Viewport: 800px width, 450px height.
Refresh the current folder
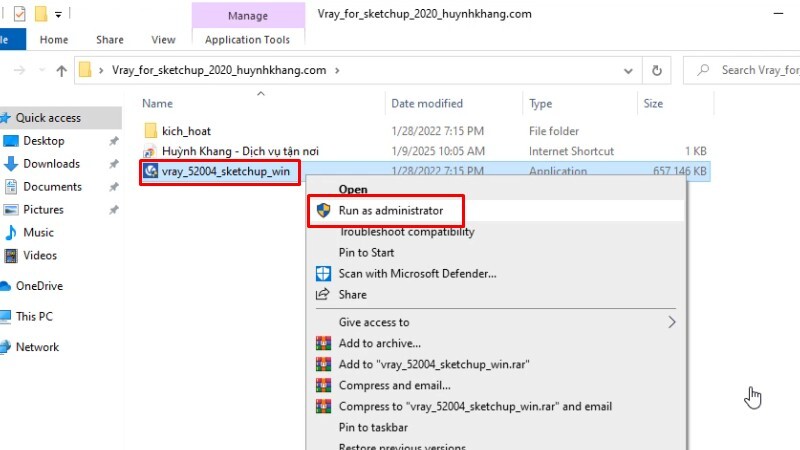657,70
